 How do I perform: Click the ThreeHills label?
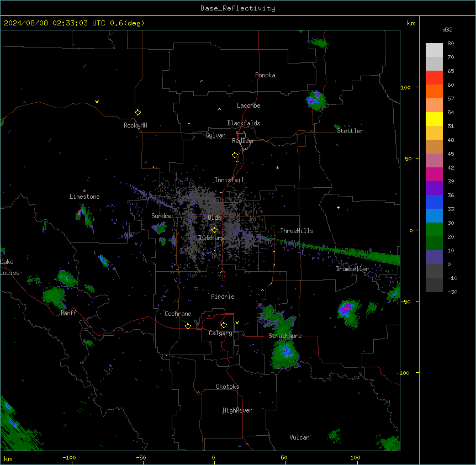pos(297,231)
